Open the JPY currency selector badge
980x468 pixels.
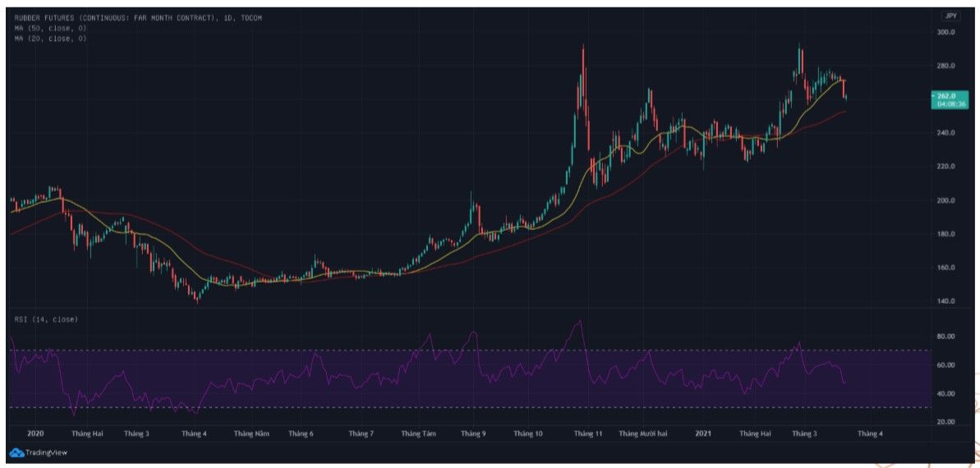(951, 16)
